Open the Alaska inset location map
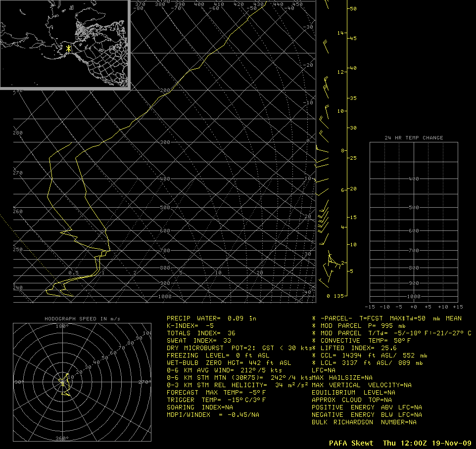The height and width of the screenshot is (449, 476). 65,45
